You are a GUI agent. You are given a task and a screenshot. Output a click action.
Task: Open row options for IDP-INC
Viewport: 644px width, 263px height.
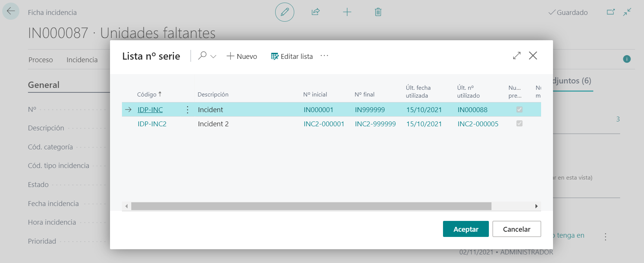(187, 110)
